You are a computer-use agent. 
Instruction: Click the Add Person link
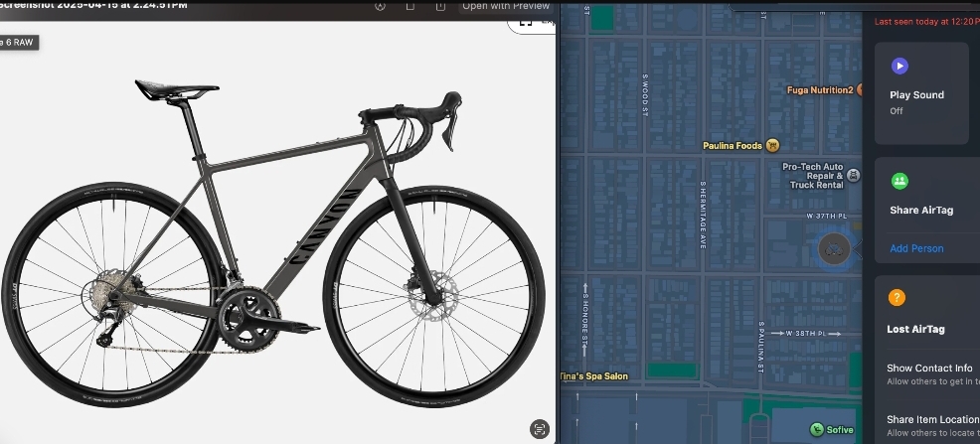[916, 248]
